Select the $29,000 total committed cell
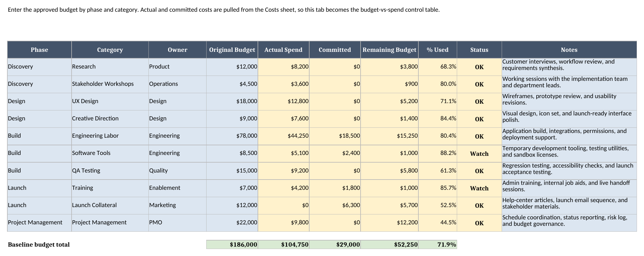The height and width of the screenshot is (256, 644). click(335, 245)
